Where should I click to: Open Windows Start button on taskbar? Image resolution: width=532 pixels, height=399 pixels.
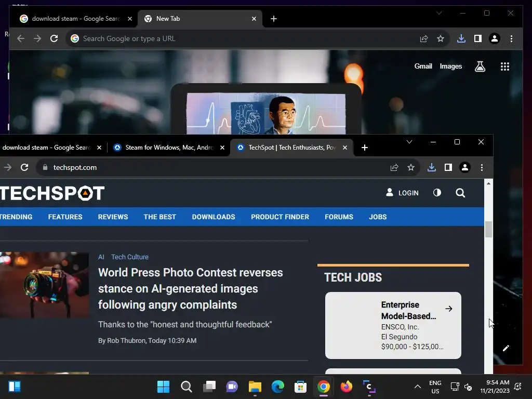coord(163,387)
